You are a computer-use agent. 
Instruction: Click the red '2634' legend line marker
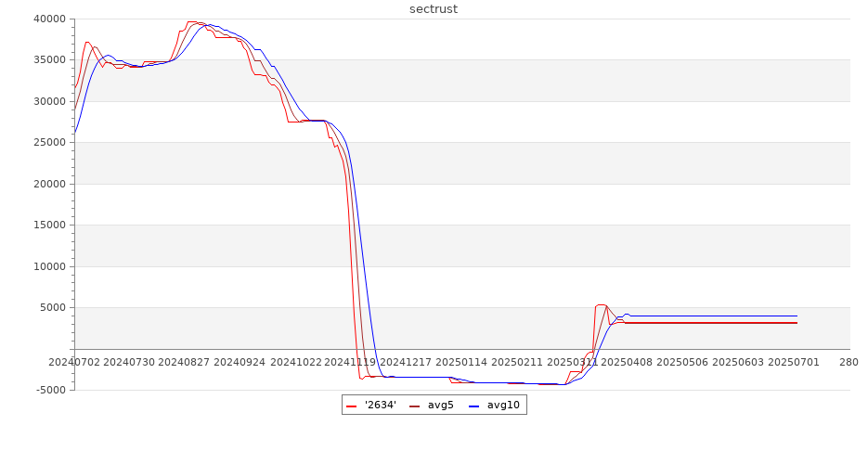pyautogui.click(x=352, y=406)
